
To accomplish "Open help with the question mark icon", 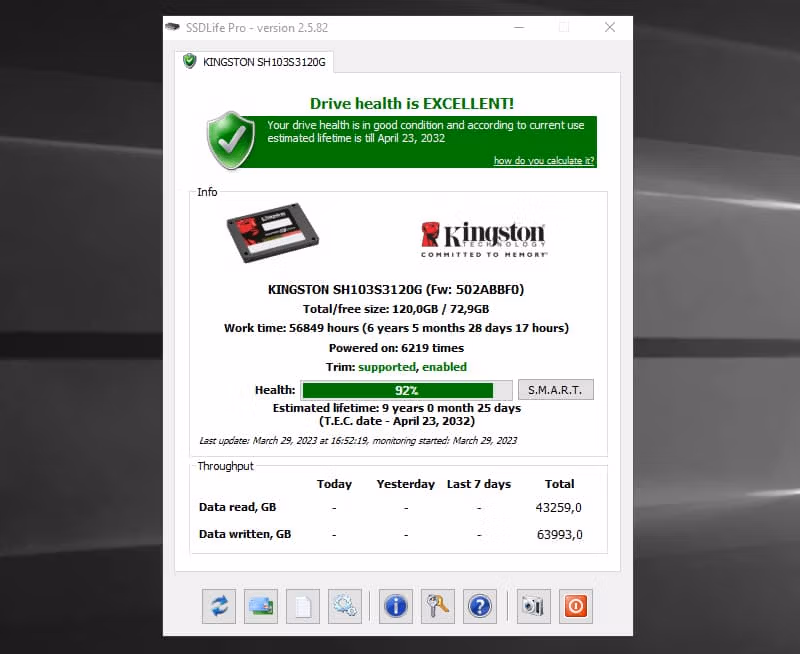I will (x=480, y=607).
